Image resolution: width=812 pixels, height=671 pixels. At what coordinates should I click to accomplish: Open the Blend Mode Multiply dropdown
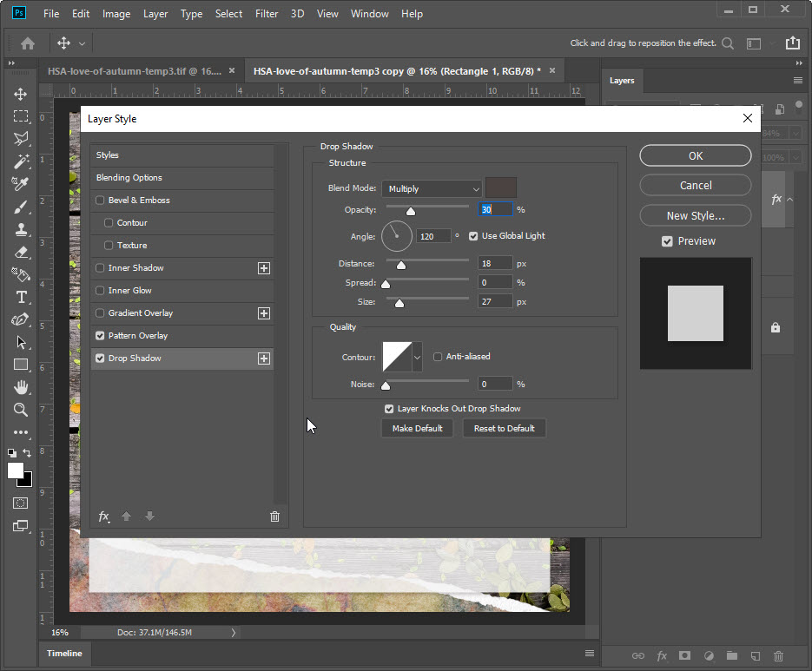(x=431, y=188)
